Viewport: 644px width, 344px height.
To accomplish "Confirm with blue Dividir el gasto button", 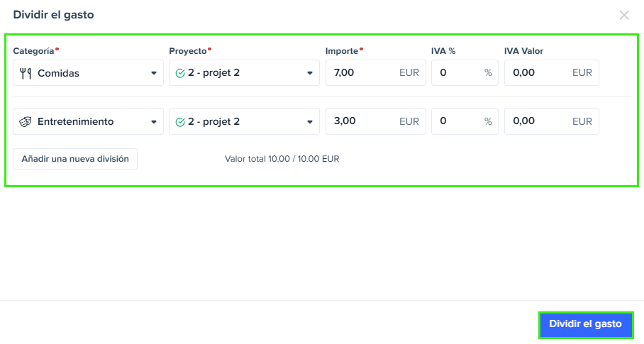I will click(586, 324).
